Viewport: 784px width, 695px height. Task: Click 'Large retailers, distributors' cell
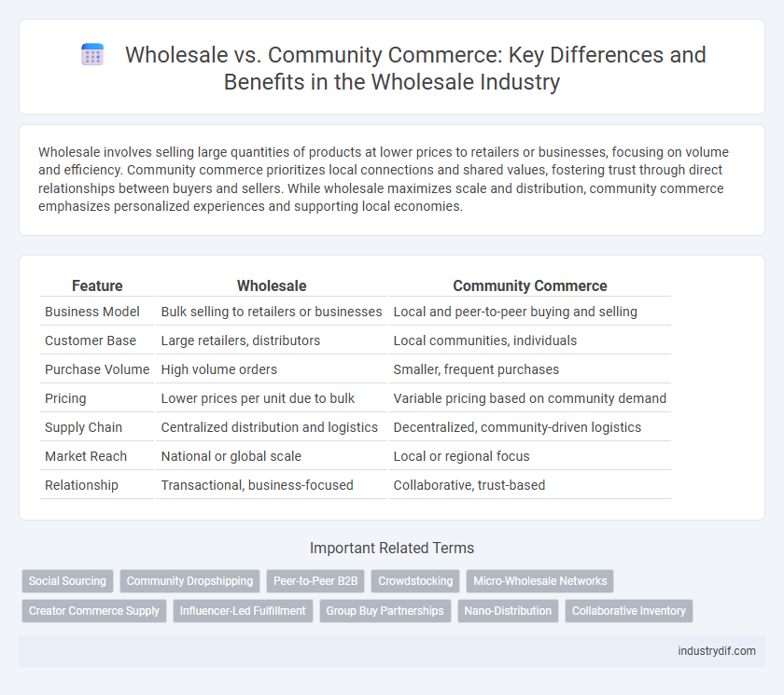[x=272, y=341]
